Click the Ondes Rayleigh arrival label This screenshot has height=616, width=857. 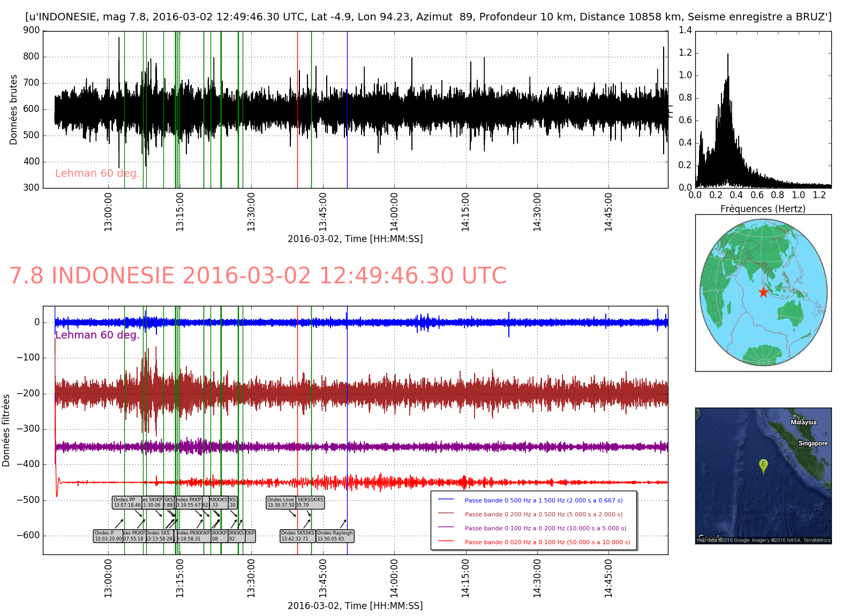click(335, 536)
